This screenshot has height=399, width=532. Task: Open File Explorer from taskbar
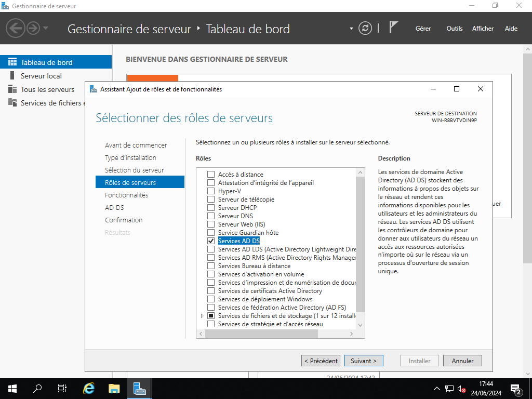pyautogui.click(x=114, y=389)
